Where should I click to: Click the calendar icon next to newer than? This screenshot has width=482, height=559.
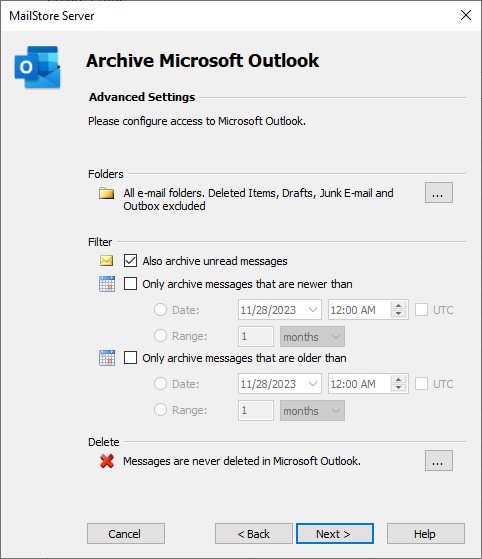[x=107, y=284]
